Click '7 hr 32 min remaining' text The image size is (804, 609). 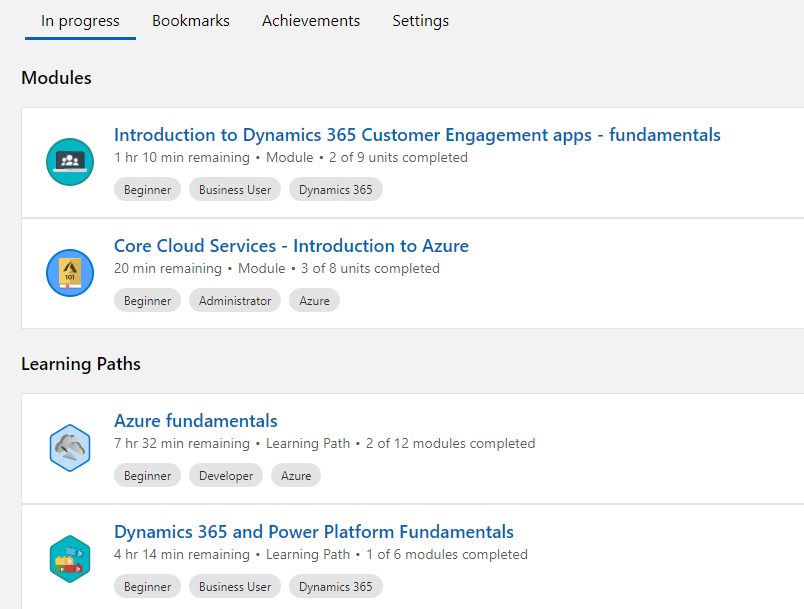point(182,443)
